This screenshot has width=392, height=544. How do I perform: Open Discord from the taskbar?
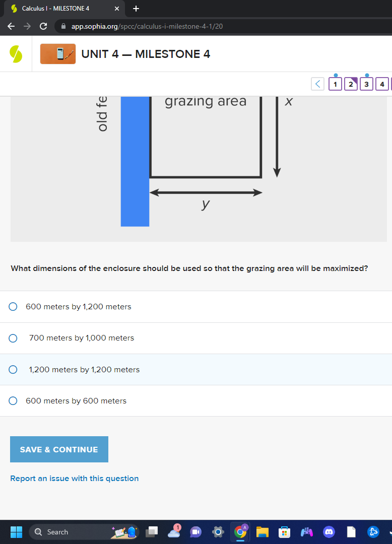329,532
